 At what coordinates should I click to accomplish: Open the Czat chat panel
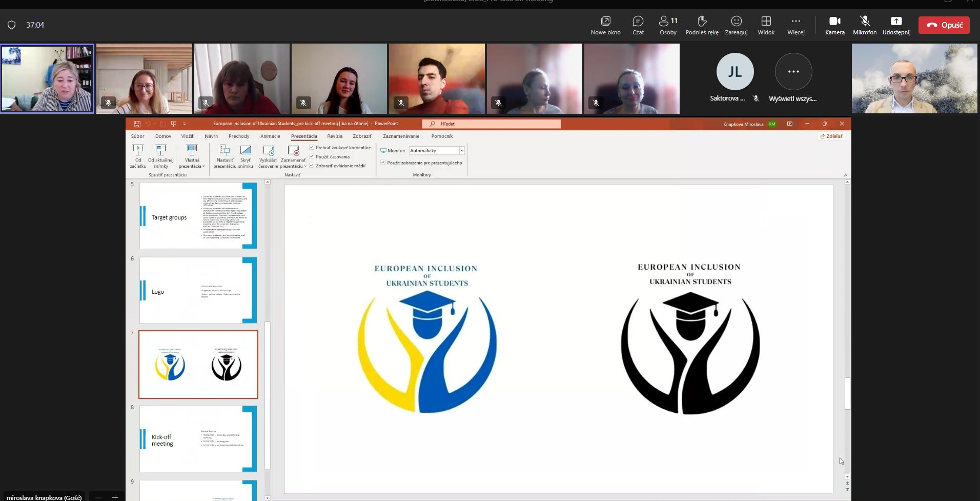[x=638, y=25]
